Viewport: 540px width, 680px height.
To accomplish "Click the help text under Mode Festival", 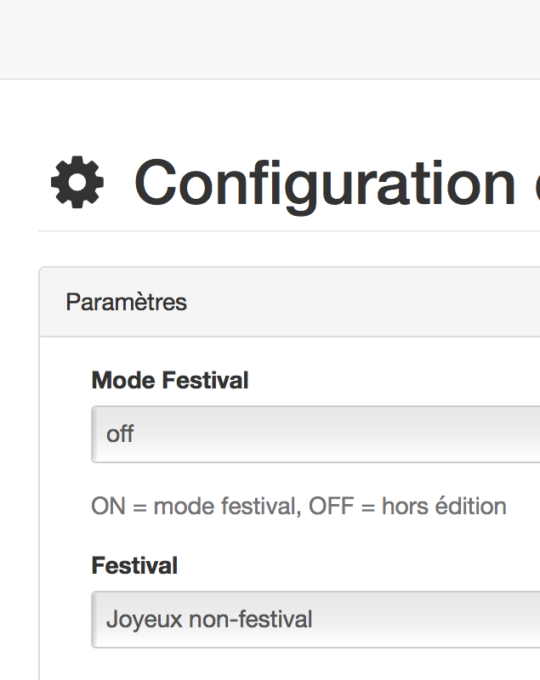I will click(x=299, y=506).
